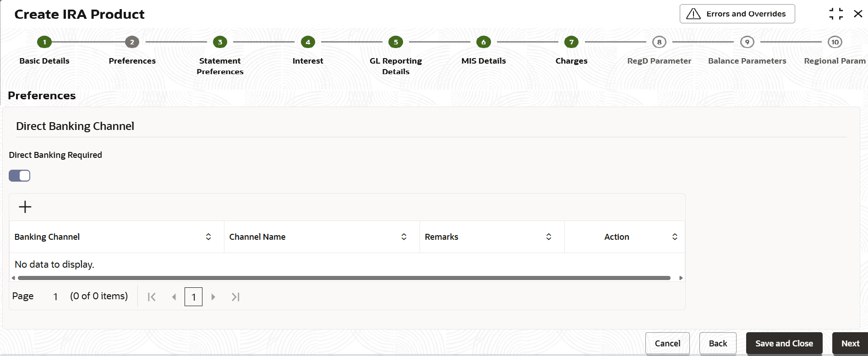Go to the Charges step
Screen dimensions: 868x356
[x=571, y=43]
